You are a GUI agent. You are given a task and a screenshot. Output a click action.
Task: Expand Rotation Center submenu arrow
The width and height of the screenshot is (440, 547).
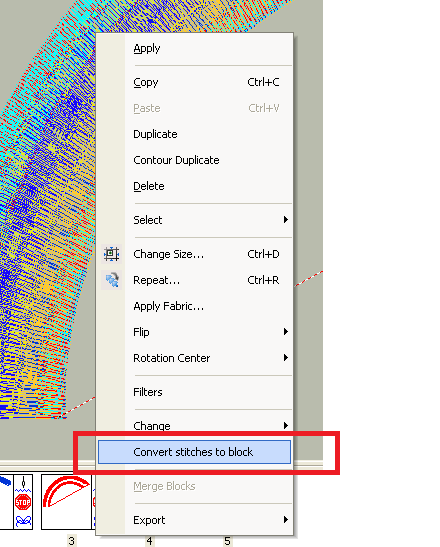click(286, 358)
